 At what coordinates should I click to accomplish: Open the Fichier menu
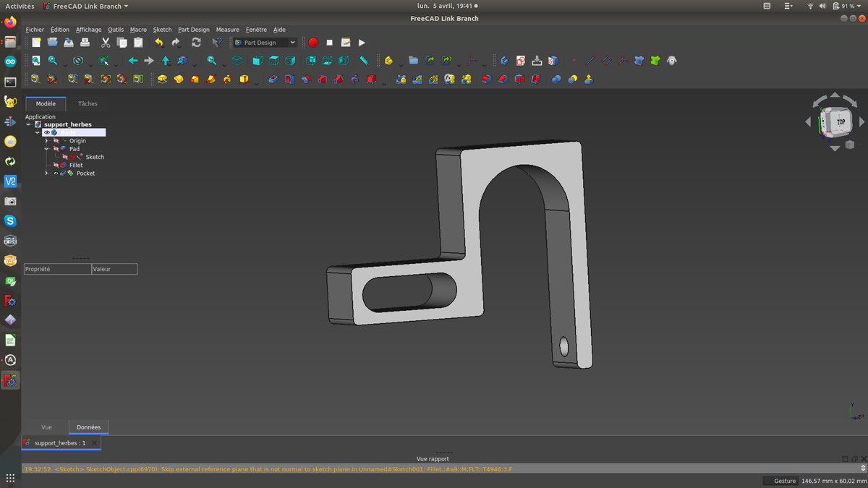(x=35, y=30)
